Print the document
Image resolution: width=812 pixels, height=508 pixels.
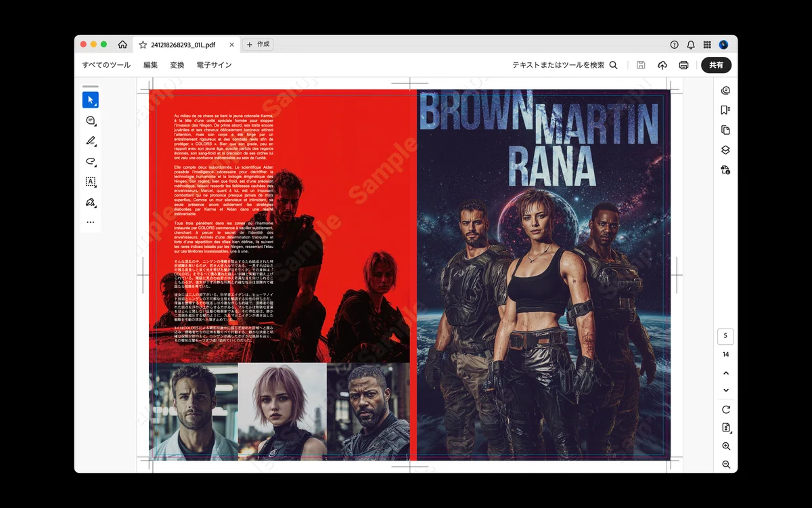(x=684, y=65)
